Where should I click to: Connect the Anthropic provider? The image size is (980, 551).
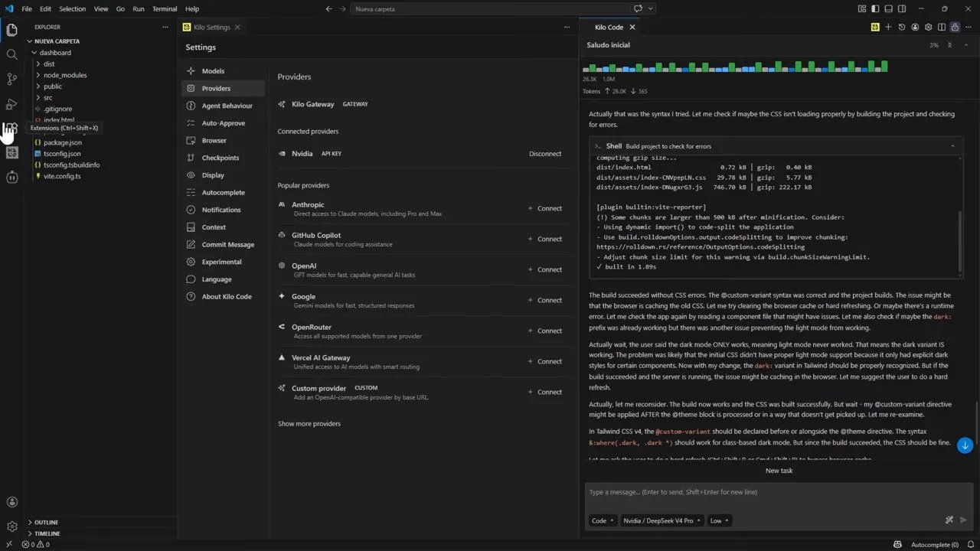(x=545, y=208)
